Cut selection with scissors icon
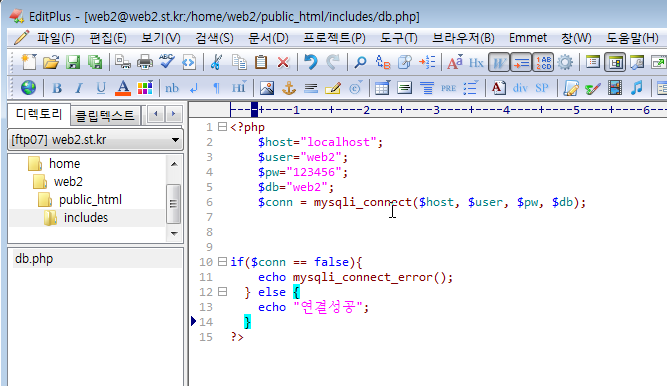This screenshot has height=386, width=667. pos(216,63)
